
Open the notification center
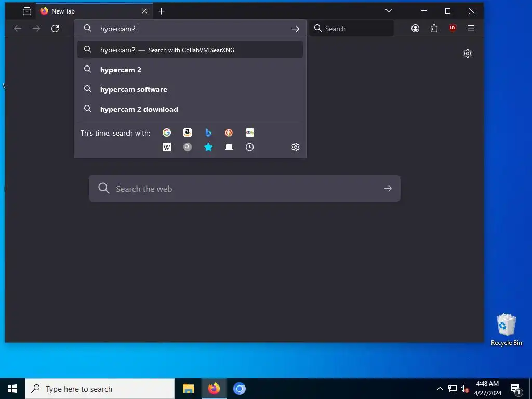click(515, 389)
